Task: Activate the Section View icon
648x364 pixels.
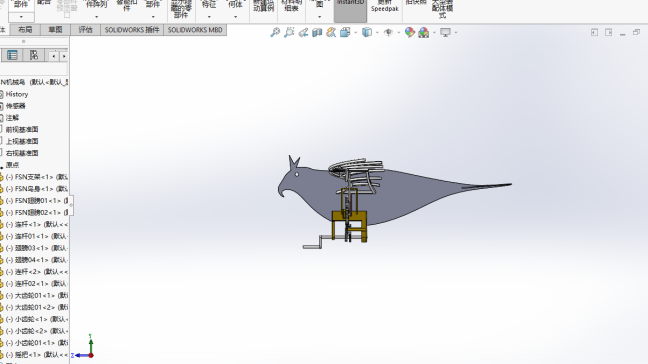Action: pos(317,32)
